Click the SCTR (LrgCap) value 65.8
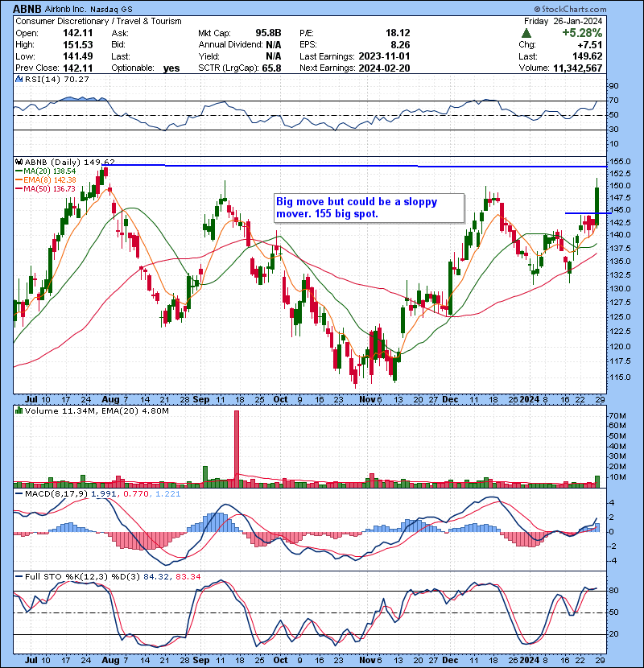 tap(273, 68)
